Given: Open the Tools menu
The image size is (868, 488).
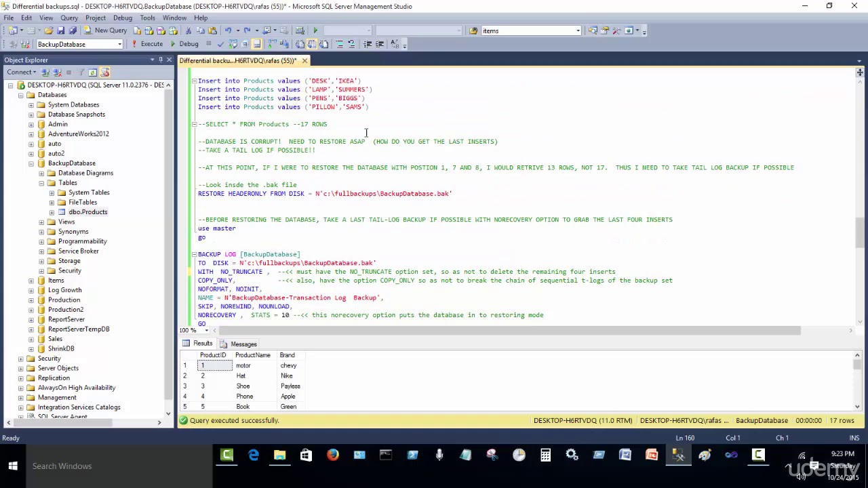Looking at the screenshot, I should (x=147, y=18).
